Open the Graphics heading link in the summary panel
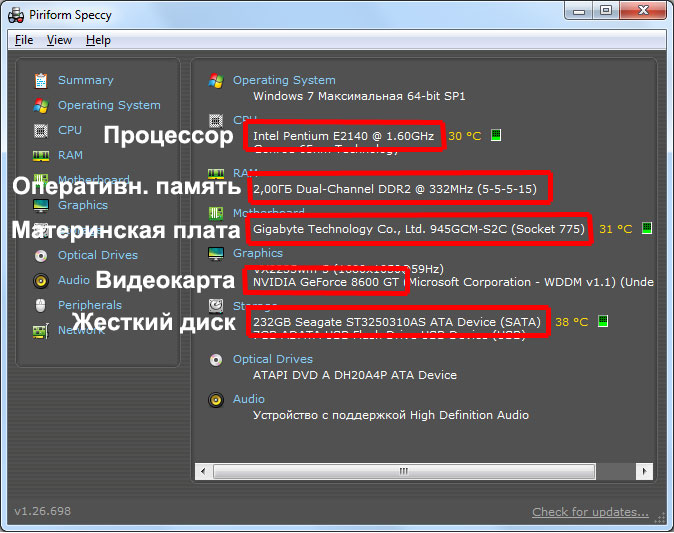The height and width of the screenshot is (533, 674). [258, 253]
